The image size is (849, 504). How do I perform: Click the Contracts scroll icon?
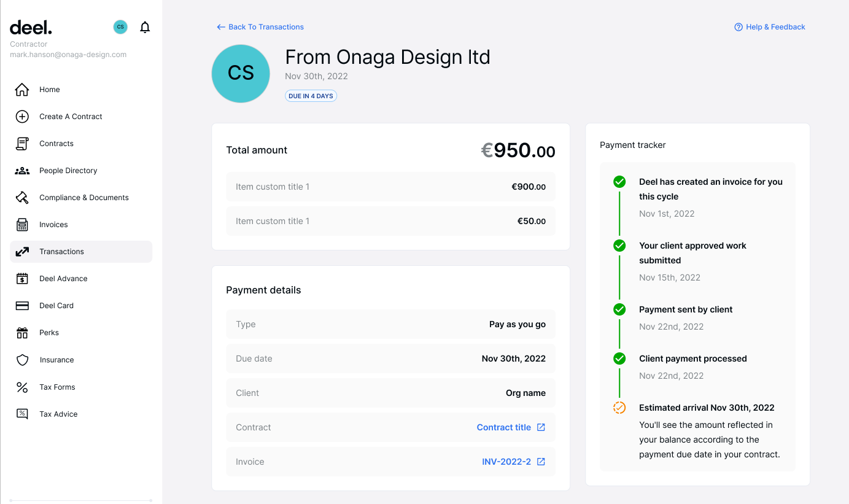coord(22,144)
